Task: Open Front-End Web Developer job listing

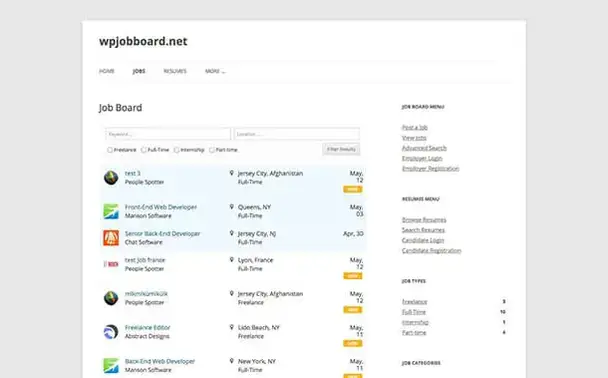Action: click(x=161, y=207)
